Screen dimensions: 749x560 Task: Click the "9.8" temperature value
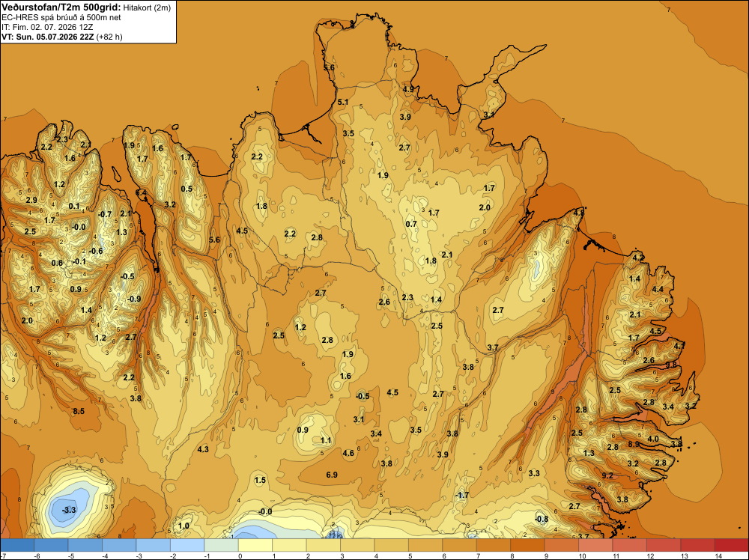tap(671, 365)
